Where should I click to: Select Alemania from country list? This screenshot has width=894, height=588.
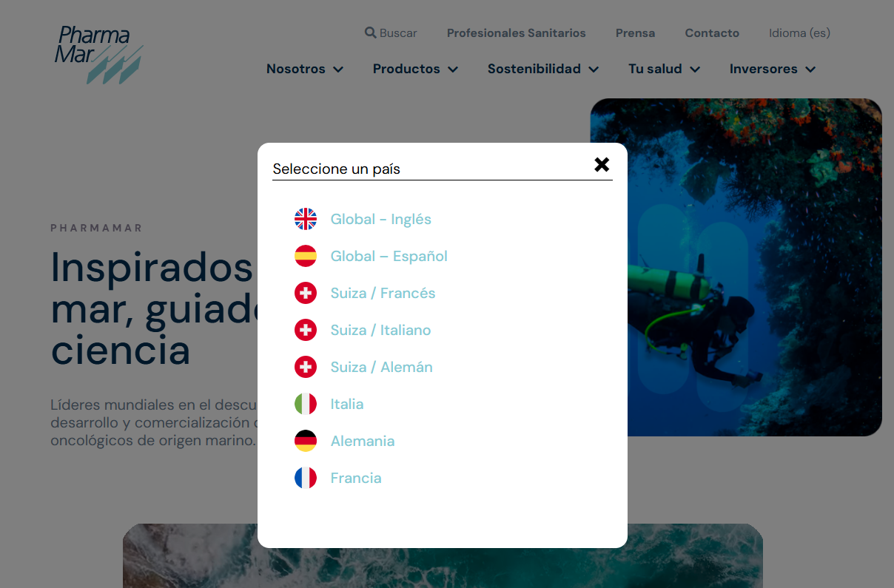363,441
